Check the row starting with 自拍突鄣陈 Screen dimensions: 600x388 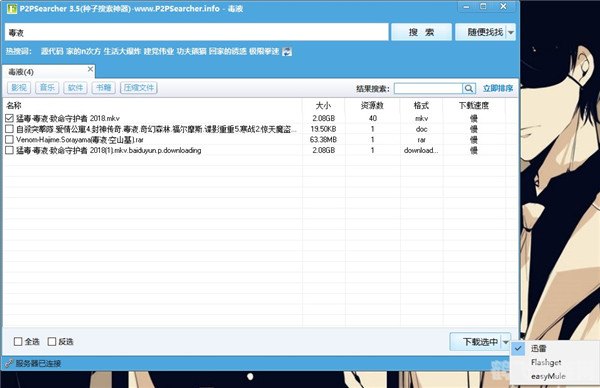coord(10,129)
